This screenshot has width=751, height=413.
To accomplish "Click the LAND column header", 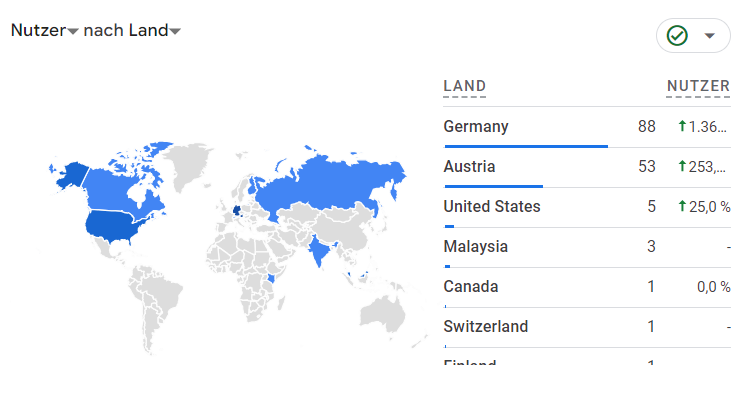I will [x=465, y=86].
